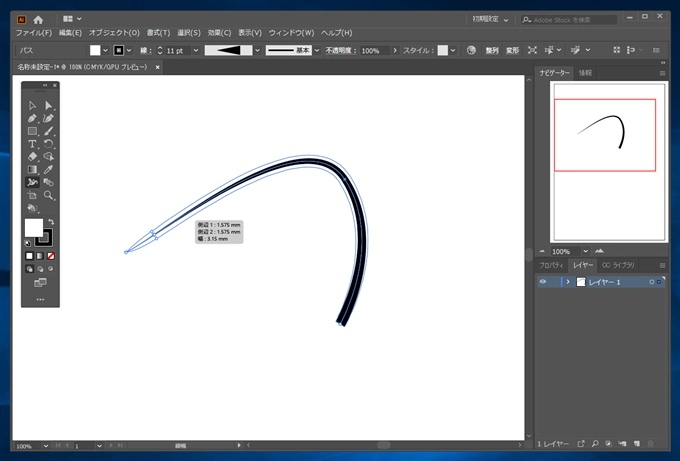Click the Recolor Artwork icon
The width and height of the screenshot is (680, 461).
point(471,51)
